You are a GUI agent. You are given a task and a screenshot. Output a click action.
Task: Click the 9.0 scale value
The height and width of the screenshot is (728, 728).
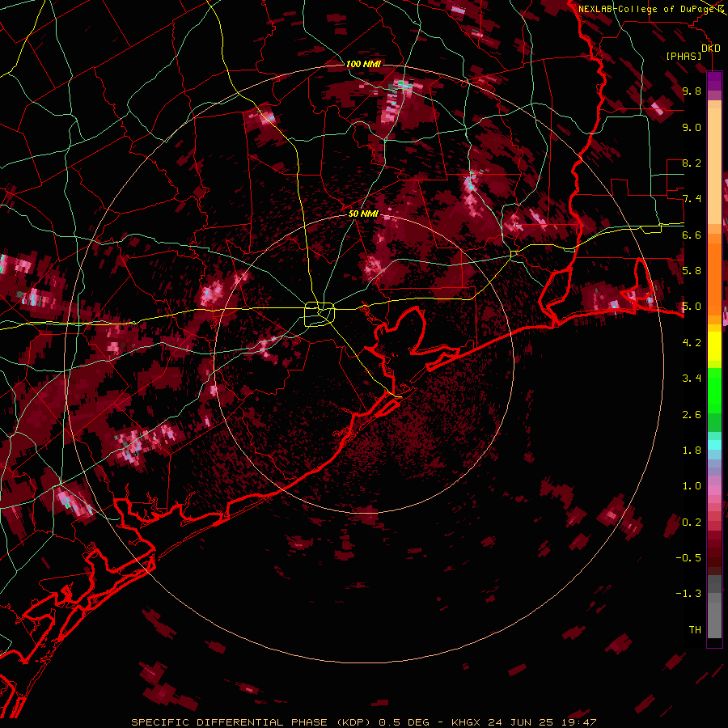click(x=692, y=127)
